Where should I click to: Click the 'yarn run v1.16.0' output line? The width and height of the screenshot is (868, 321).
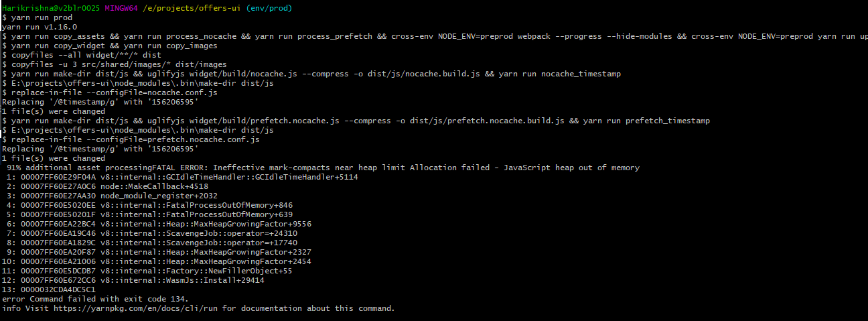pyautogui.click(x=40, y=27)
